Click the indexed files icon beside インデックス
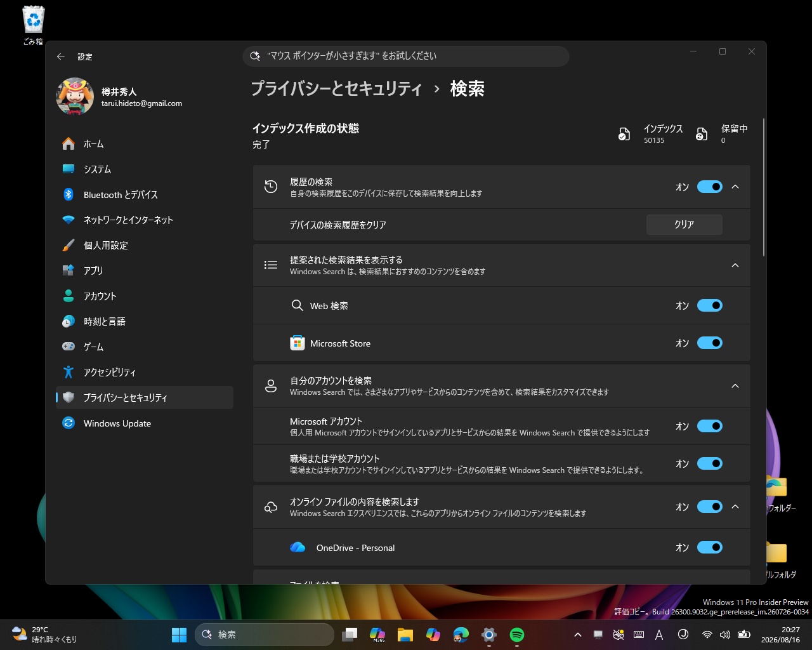The width and height of the screenshot is (812, 650). click(624, 134)
